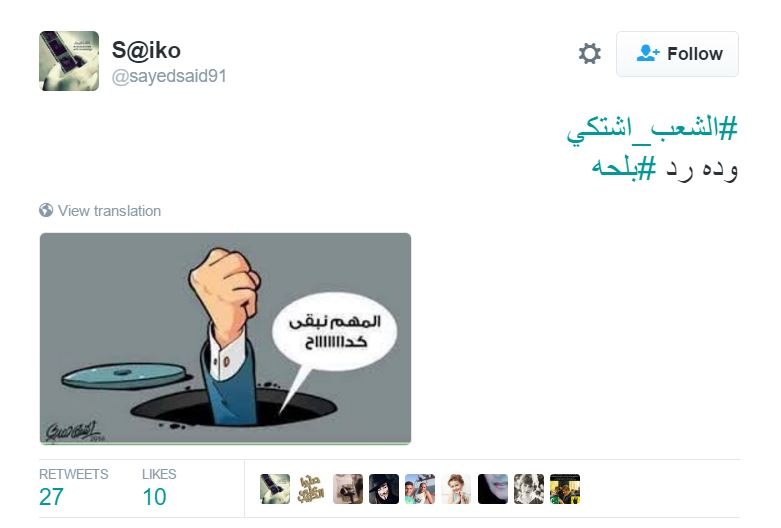Screen dimensions: 781x528
Task: Click View translation
Action: [x=109, y=211]
